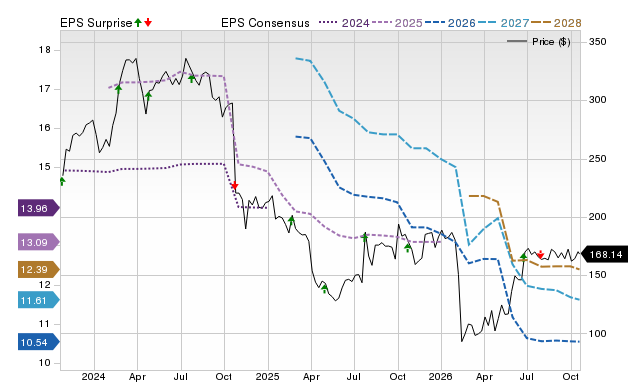
Task: Select the 2024 consensus legend entry
Action: tap(344, 23)
